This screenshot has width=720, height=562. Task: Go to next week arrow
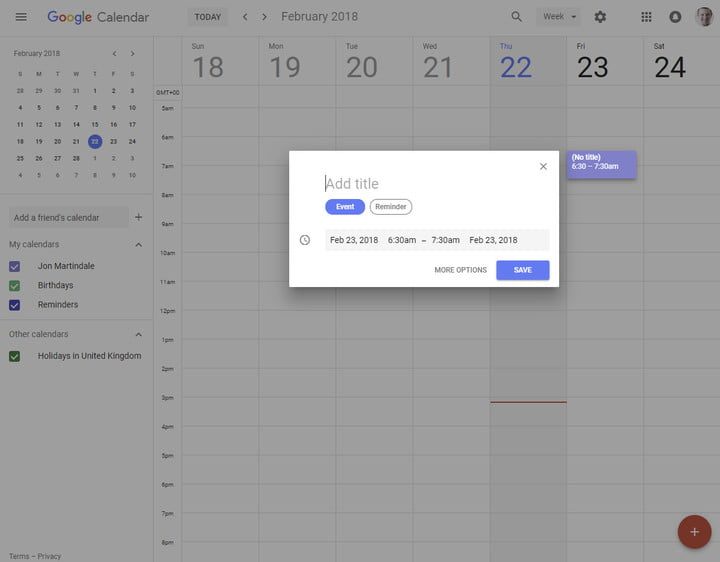264,17
